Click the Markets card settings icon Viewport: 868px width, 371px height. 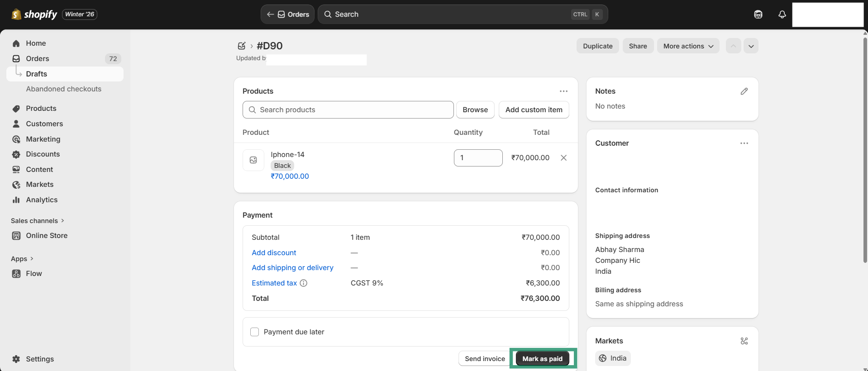[744, 341]
